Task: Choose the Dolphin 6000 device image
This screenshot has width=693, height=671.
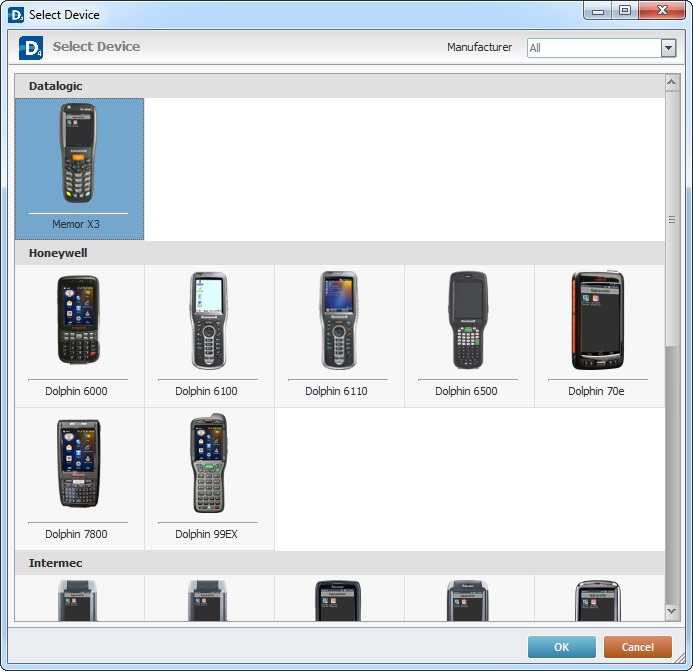Action: pyautogui.click(x=79, y=320)
